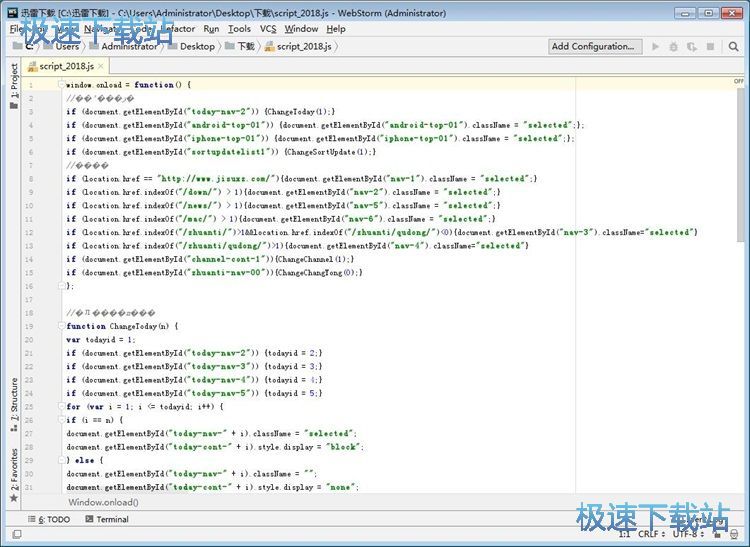Click the Run icon in the toolbar

tap(656, 46)
